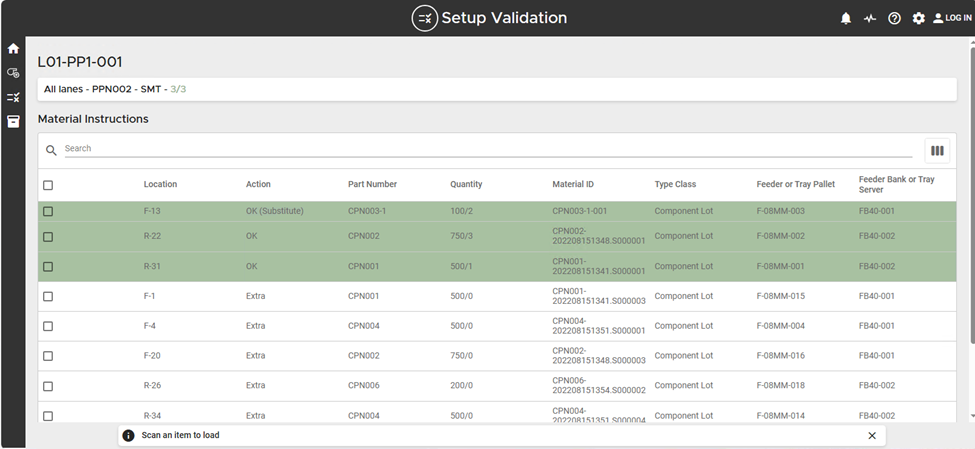Screen dimensions: 975x449
Task: Open All lanes - PPN002 - SMT bar
Action: (x=497, y=90)
